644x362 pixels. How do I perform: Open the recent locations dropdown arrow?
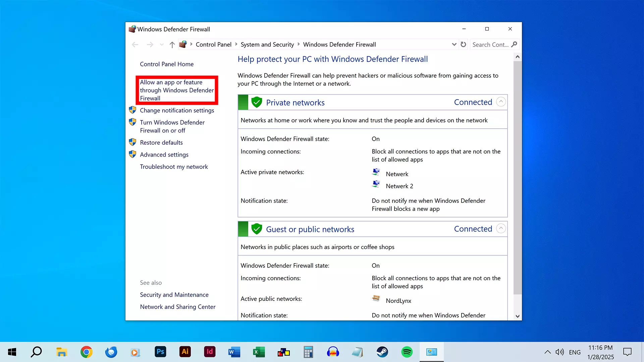coord(162,45)
